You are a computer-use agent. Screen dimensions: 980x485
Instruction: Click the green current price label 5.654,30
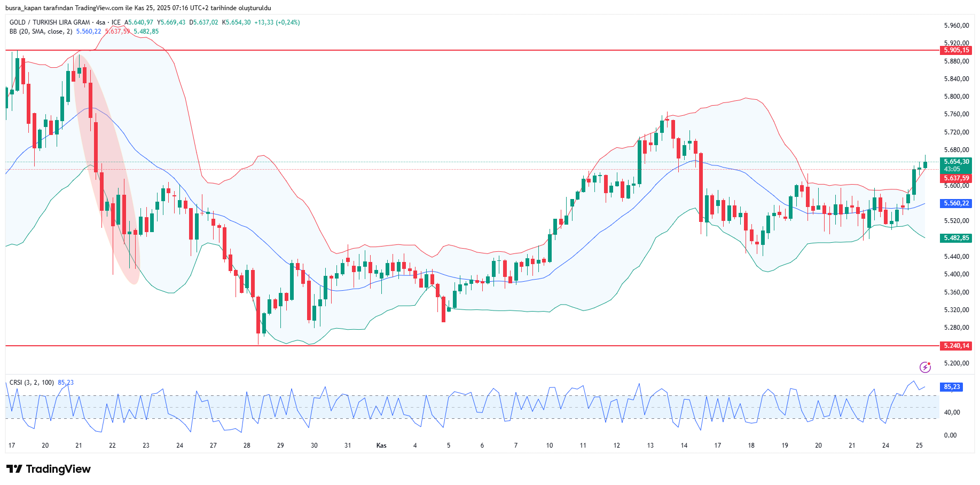point(956,162)
